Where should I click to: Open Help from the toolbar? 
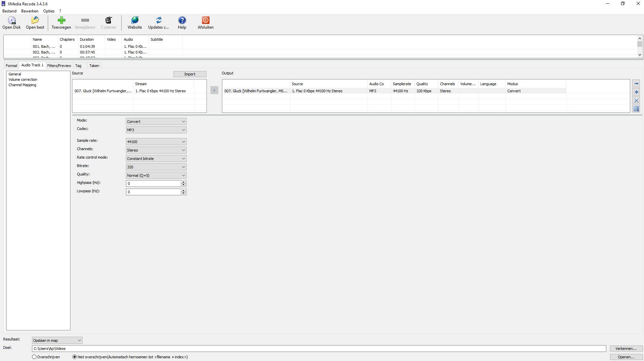point(182,21)
